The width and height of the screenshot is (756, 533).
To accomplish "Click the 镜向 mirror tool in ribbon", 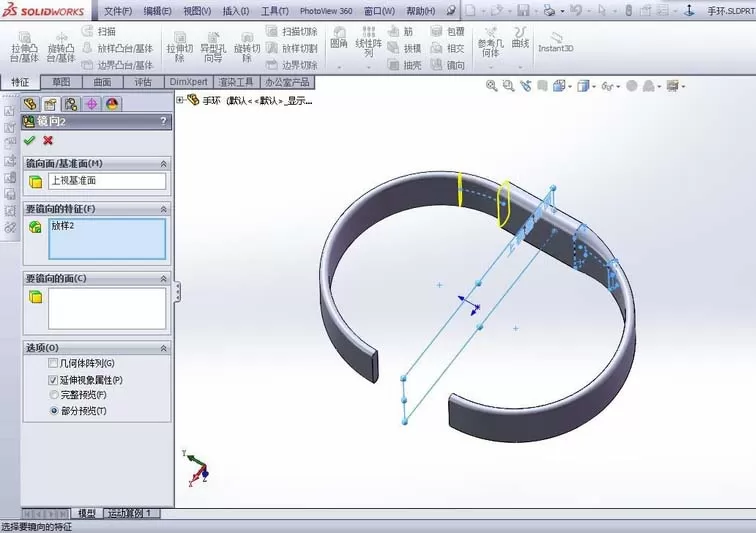I will [448, 65].
